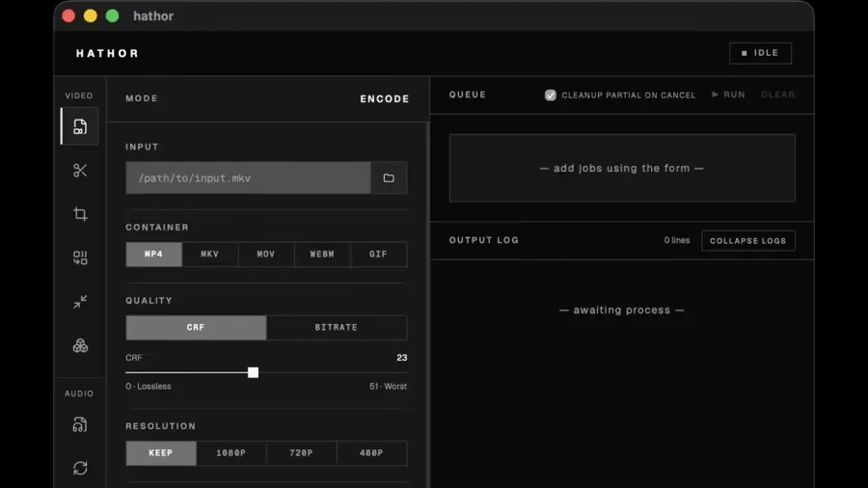
Task: Open the audio file tool in sidebar
Action: point(80,424)
